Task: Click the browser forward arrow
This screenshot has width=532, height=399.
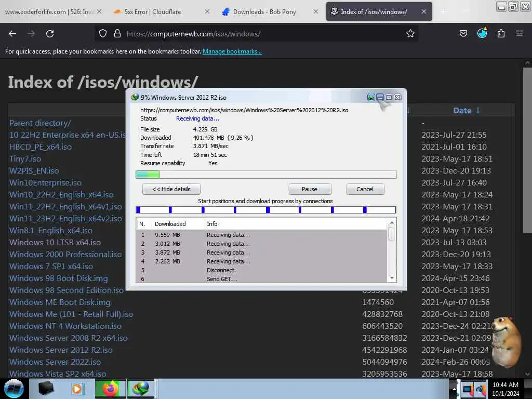Action: coord(31,34)
